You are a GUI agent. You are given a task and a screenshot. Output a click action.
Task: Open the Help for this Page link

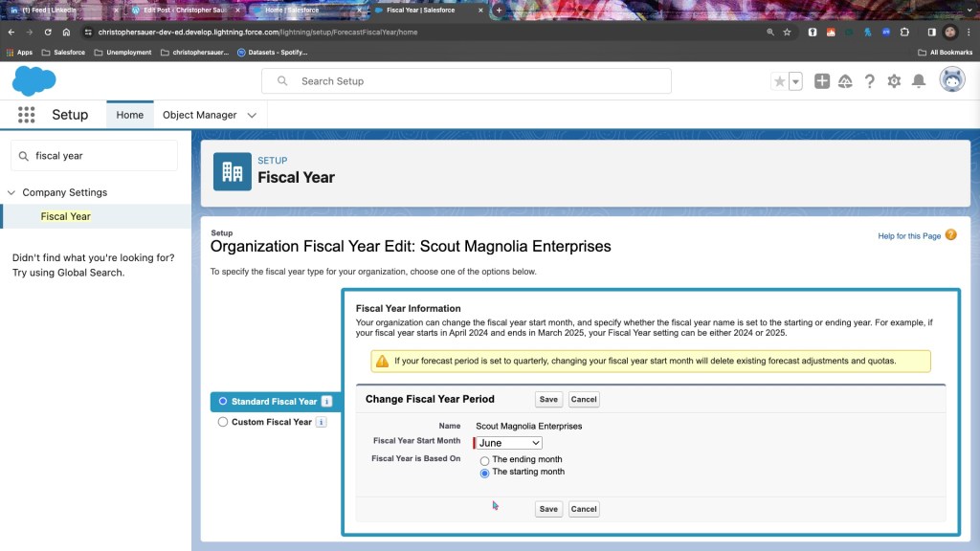pos(909,236)
